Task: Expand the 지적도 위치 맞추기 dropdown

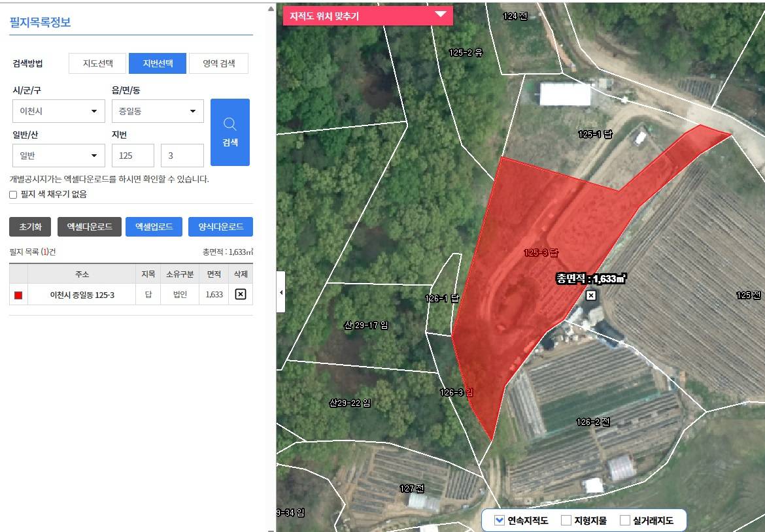Action: [368, 16]
